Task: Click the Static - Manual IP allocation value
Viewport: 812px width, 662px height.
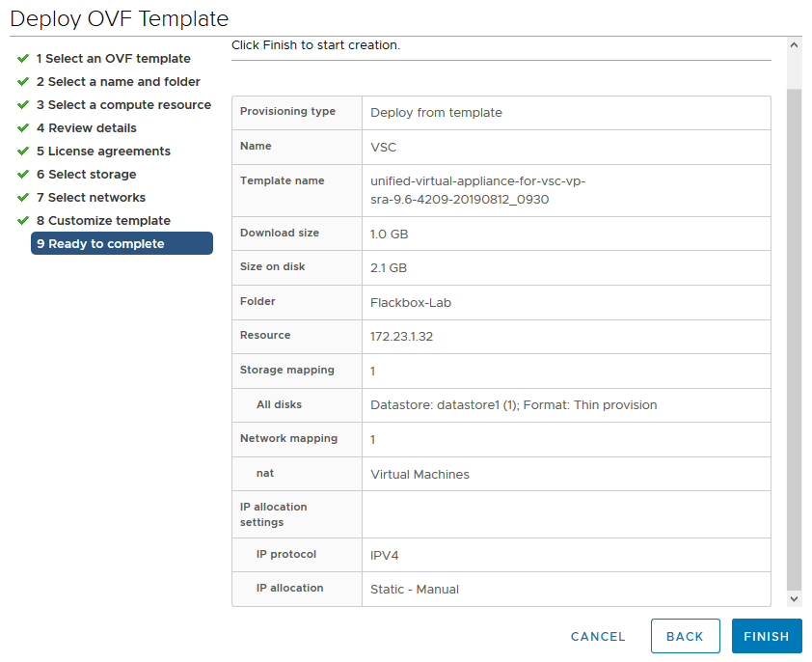Action: 415,590
